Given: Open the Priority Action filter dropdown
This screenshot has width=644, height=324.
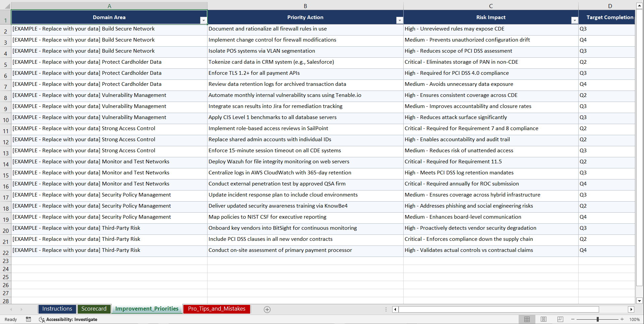Looking at the screenshot, I should (399, 20).
